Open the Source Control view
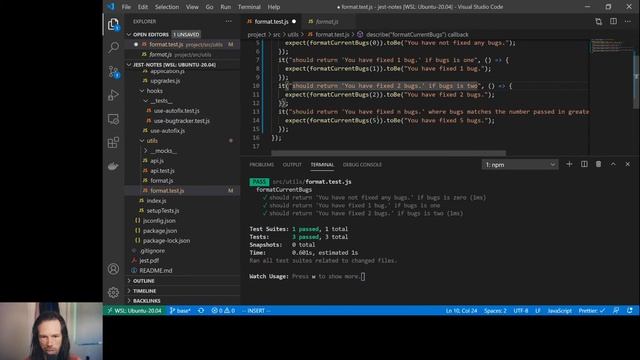The height and width of the screenshot is (360, 640). pyautogui.click(x=113, y=71)
